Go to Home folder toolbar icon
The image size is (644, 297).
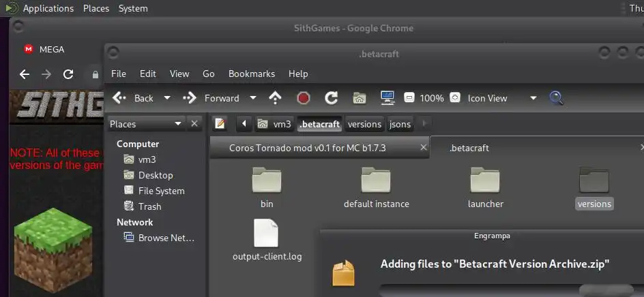click(x=360, y=98)
